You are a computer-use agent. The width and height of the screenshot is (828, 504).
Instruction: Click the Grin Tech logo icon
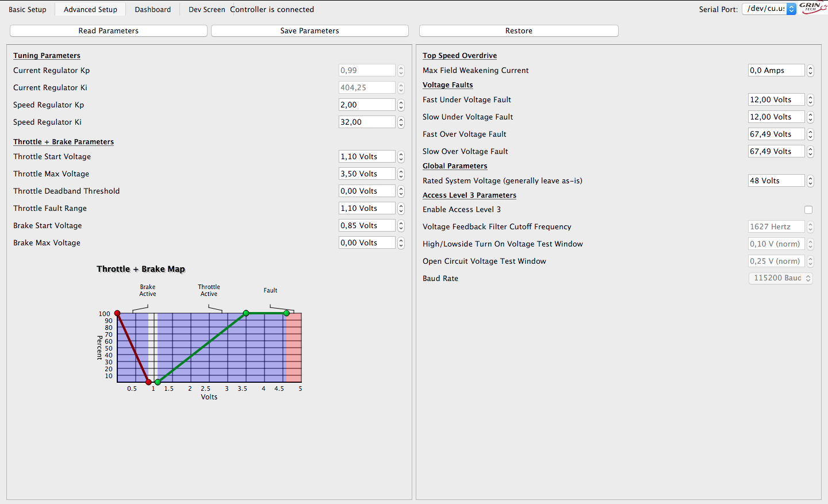812,8
